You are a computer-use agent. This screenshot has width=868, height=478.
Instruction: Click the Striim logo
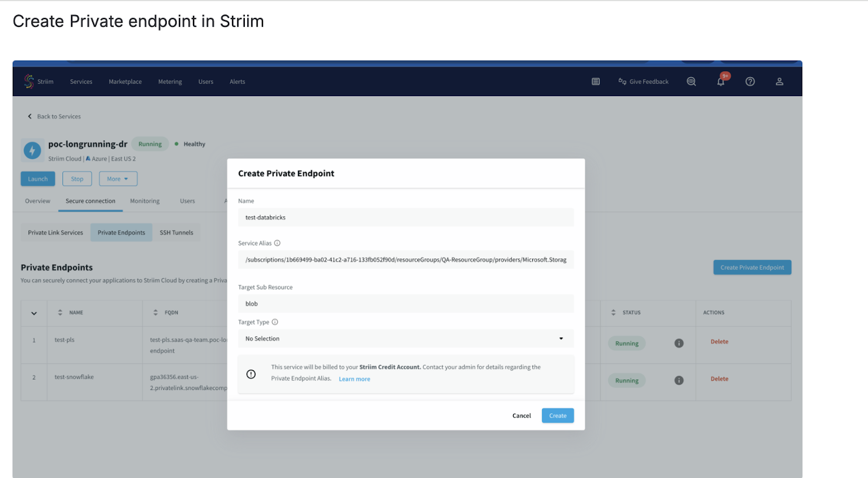(30, 81)
